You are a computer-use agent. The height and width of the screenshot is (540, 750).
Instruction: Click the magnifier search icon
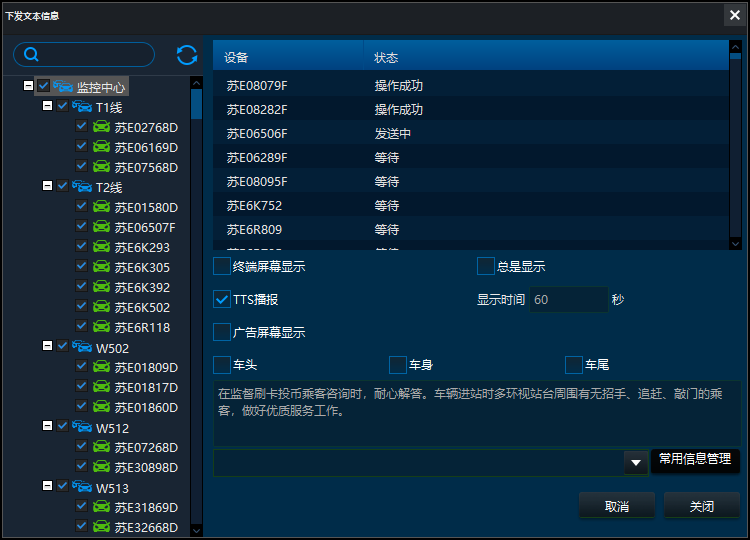pyautogui.click(x=31, y=55)
